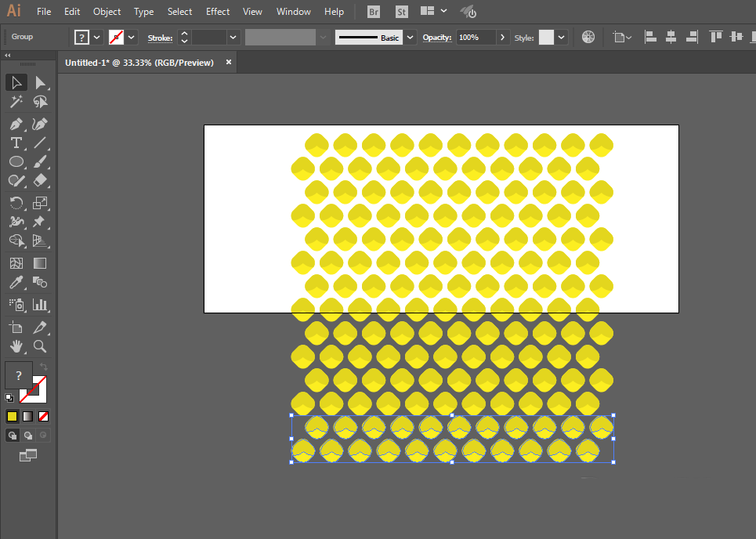The height and width of the screenshot is (539, 756).
Task: Enable Draw Normal drawing mode
Action: coord(13,435)
